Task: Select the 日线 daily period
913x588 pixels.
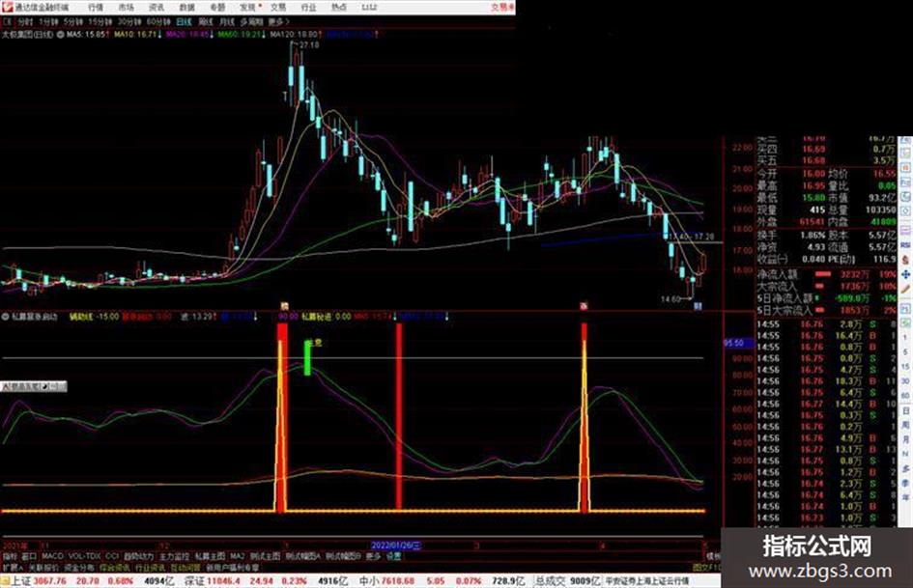Action: pyautogui.click(x=184, y=21)
